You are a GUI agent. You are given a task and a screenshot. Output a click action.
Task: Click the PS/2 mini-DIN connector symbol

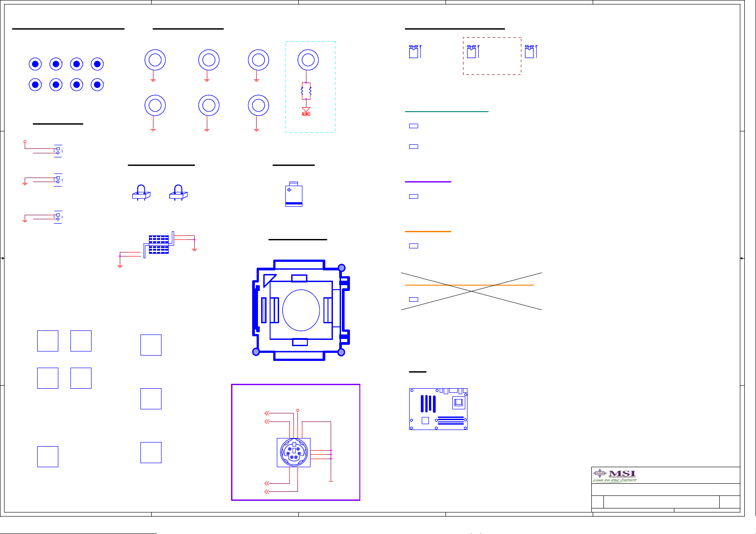[x=293, y=452]
